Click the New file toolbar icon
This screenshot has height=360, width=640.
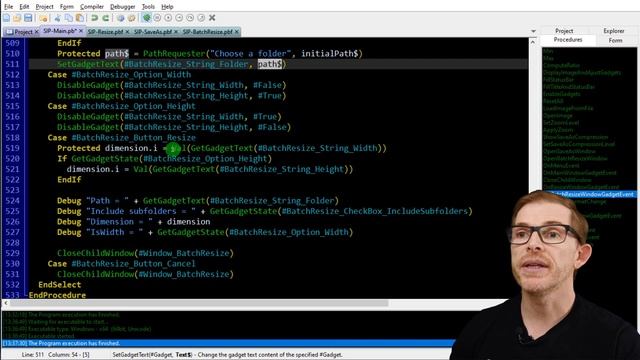[7, 18]
